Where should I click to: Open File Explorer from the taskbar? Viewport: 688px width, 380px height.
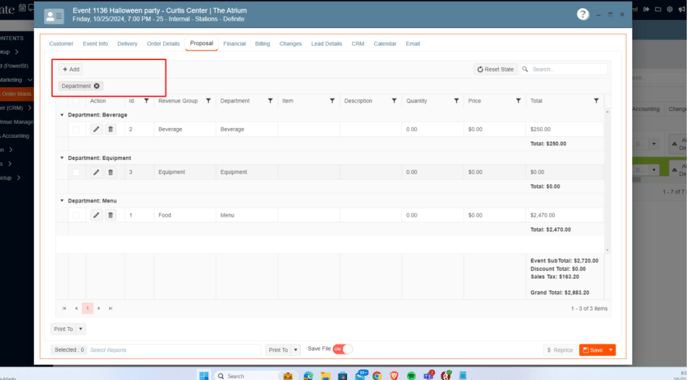(326, 376)
